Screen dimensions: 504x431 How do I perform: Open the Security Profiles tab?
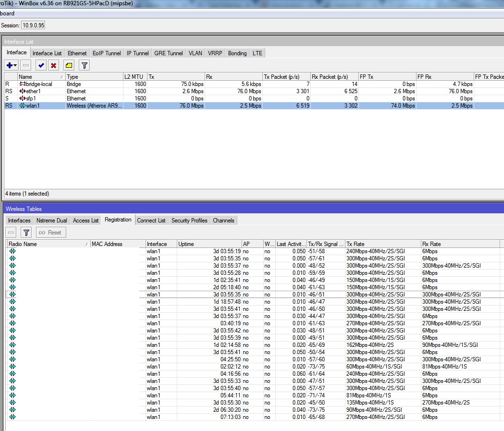[189, 221]
